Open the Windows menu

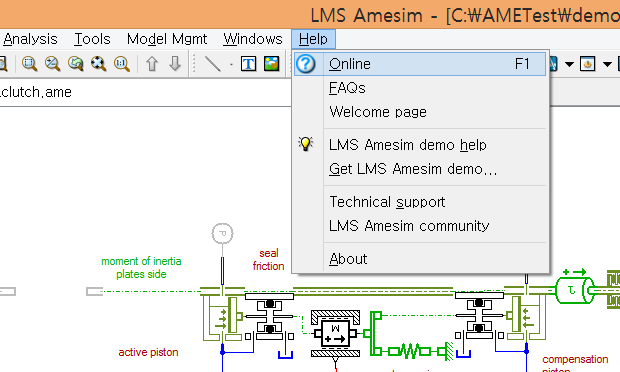point(253,39)
